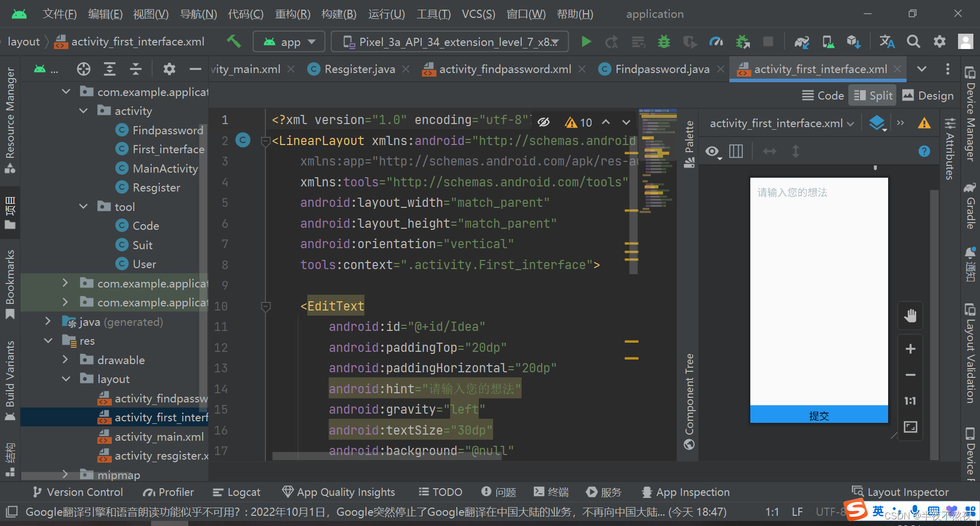Viewport: 980px width, 526px height.
Task: Select activity_main.xml in the project tree
Action: tap(158, 437)
